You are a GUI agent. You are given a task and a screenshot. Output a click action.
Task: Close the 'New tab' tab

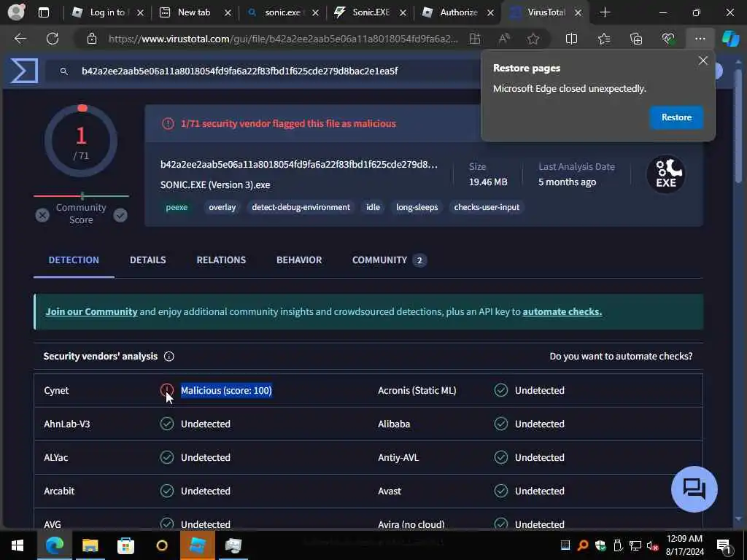(x=228, y=12)
